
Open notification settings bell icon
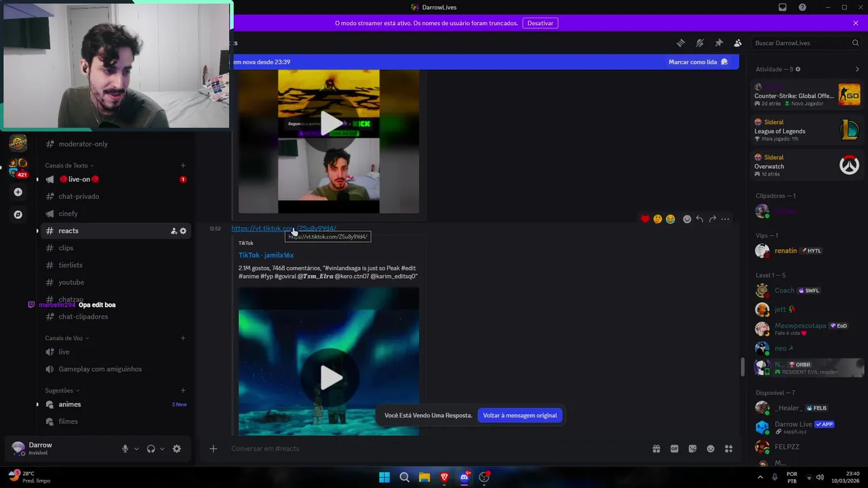[x=700, y=43]
